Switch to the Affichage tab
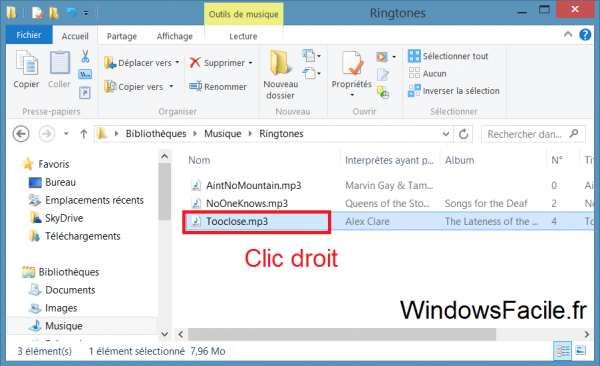 pyautogui.click(x=174, y=36)
